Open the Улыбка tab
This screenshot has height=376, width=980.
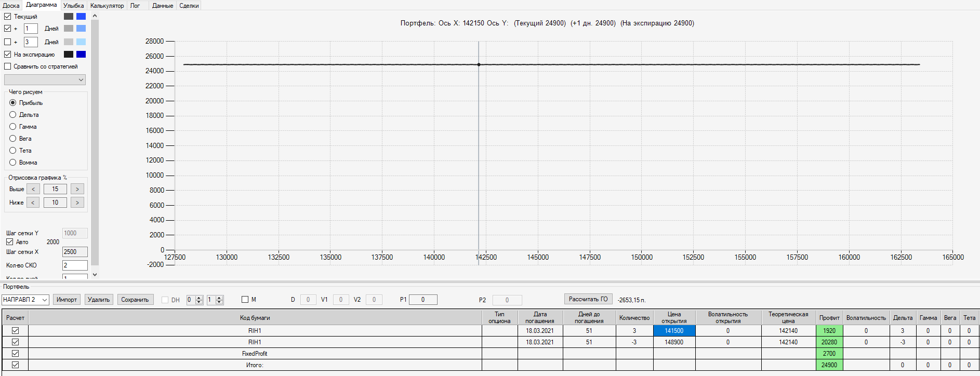tap(74, 6)
